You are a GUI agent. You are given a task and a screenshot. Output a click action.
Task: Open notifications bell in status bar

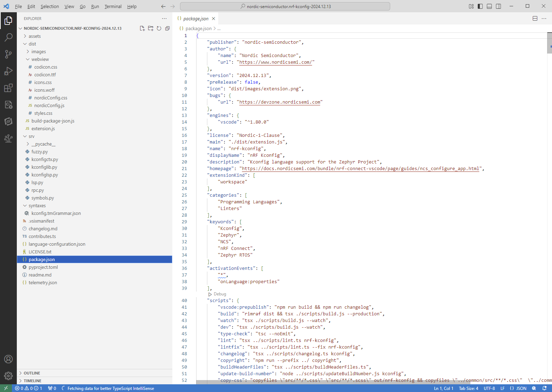click(x=544, y=388)
